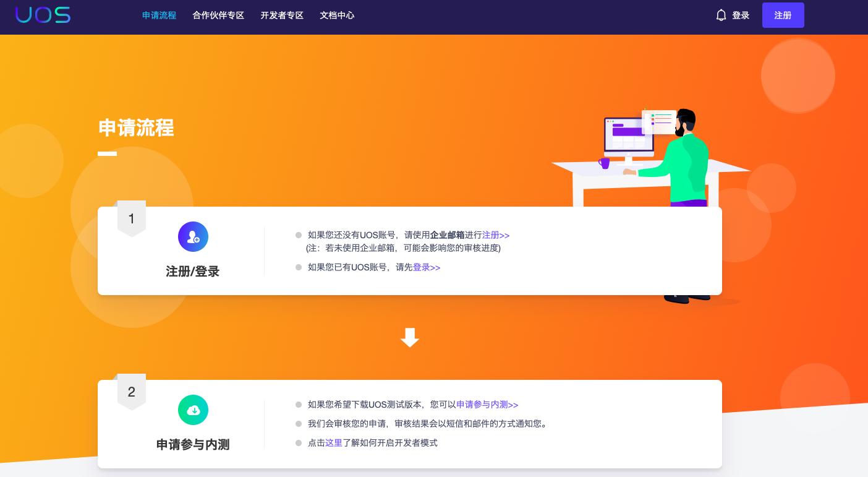Open the 注册>> link in step 1
The image size is (868, 477).
pos(496,235)
